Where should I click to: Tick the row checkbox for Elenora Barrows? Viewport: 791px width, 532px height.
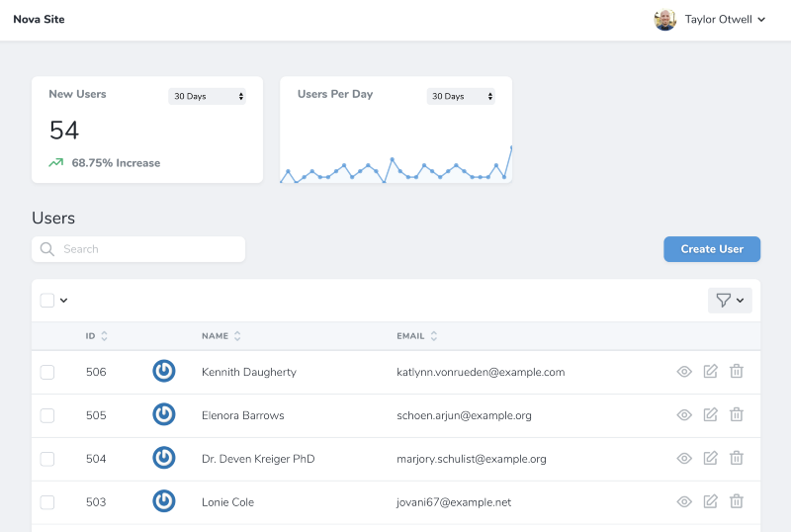(x=47, y=416)
